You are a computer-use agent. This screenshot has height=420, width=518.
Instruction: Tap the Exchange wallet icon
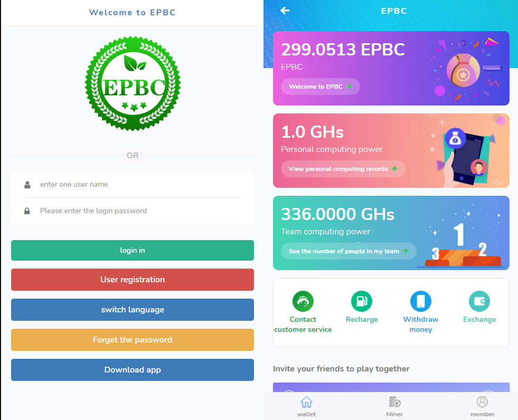(x=479, y=301)
